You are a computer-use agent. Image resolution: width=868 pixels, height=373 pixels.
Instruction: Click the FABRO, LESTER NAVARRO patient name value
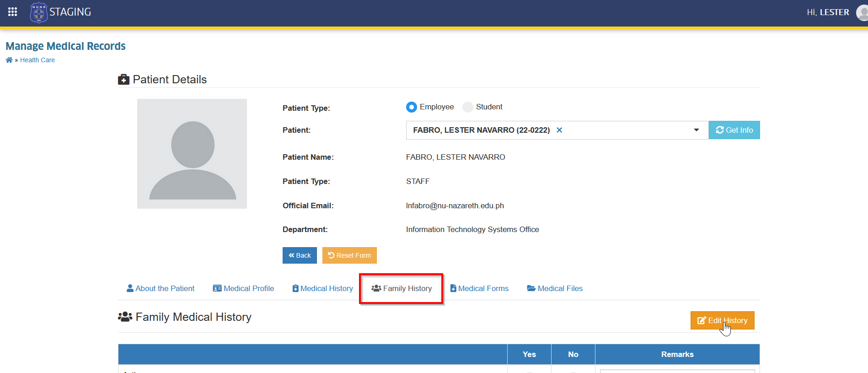click(x=455, y=157)
